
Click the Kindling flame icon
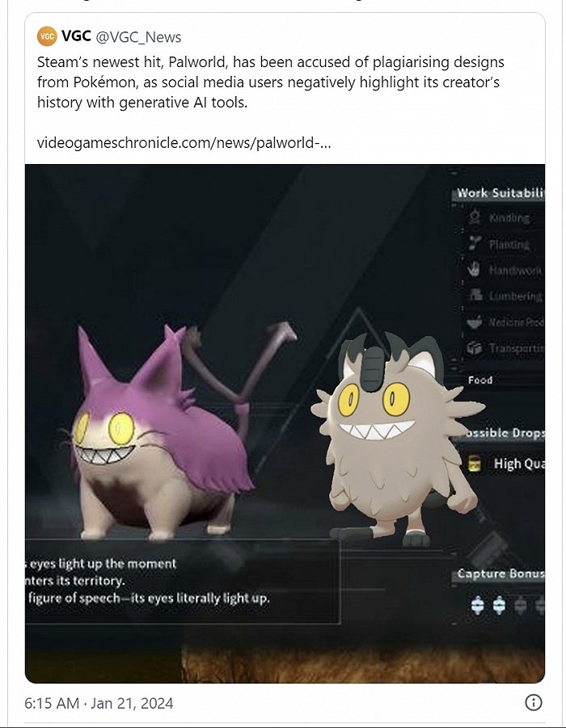pyautogui.click(x=475, y=217)
